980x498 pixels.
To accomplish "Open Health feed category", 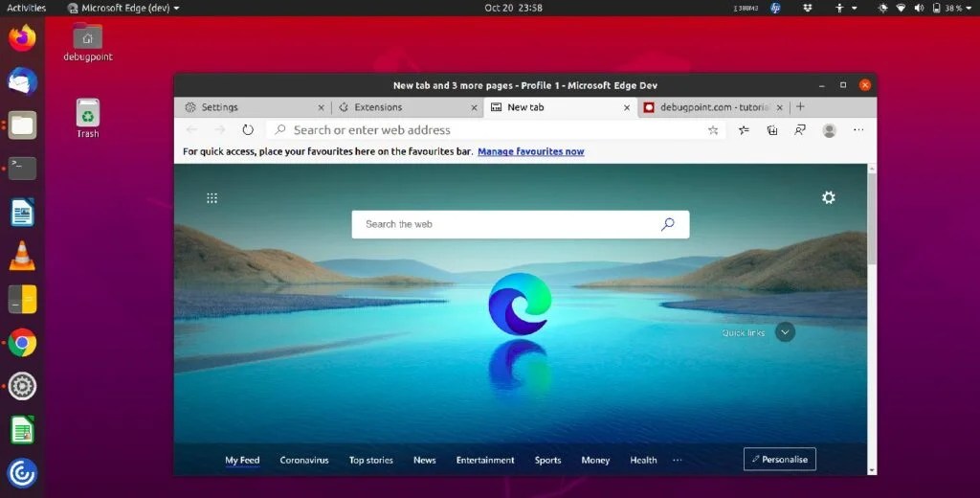I will click(643, 460).
